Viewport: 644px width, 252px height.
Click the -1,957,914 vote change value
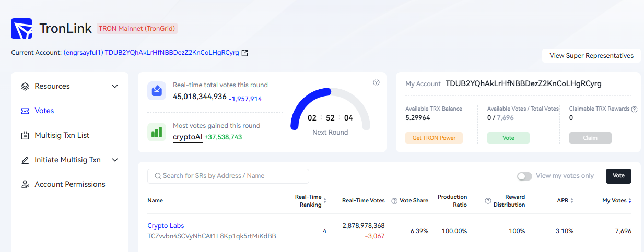(245, 99)
